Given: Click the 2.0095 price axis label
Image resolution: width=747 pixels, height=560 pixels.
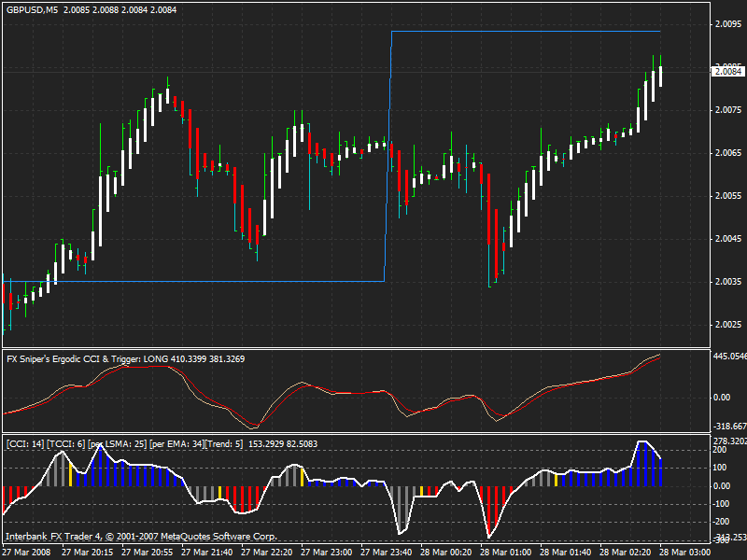Looking at the screenshot, I should pos(728,24).
